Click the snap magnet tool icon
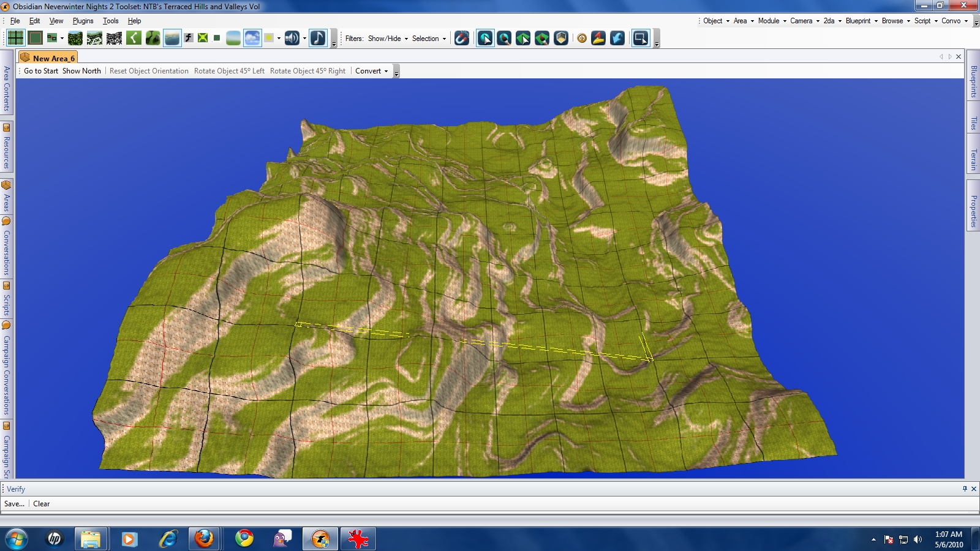The width and height of the screenshot is (980, 551). coord(462,38)
